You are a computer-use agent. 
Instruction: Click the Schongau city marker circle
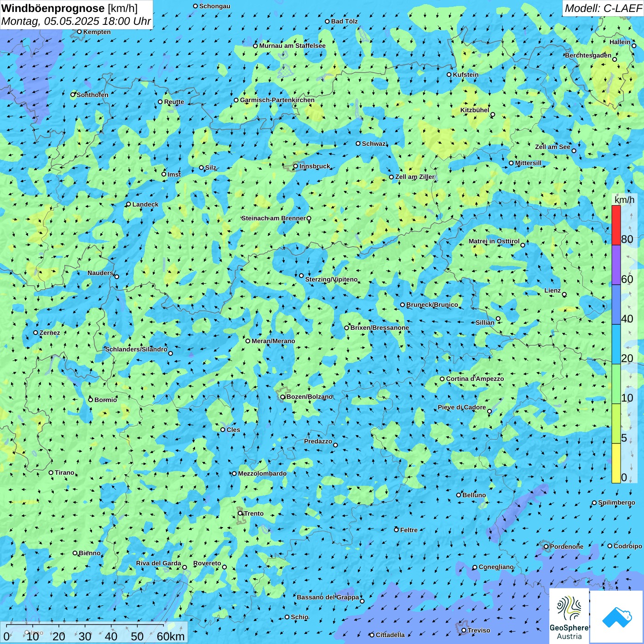coord(195,6)
